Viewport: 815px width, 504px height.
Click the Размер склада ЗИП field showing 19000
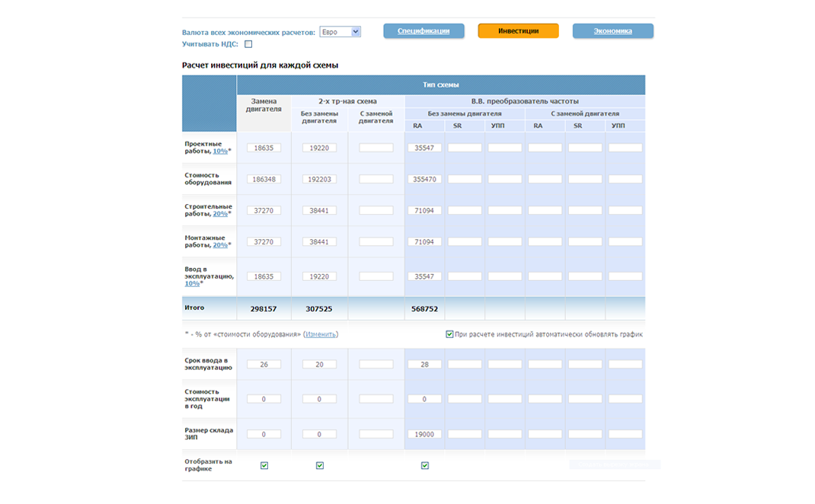click(x=424, y=434)
